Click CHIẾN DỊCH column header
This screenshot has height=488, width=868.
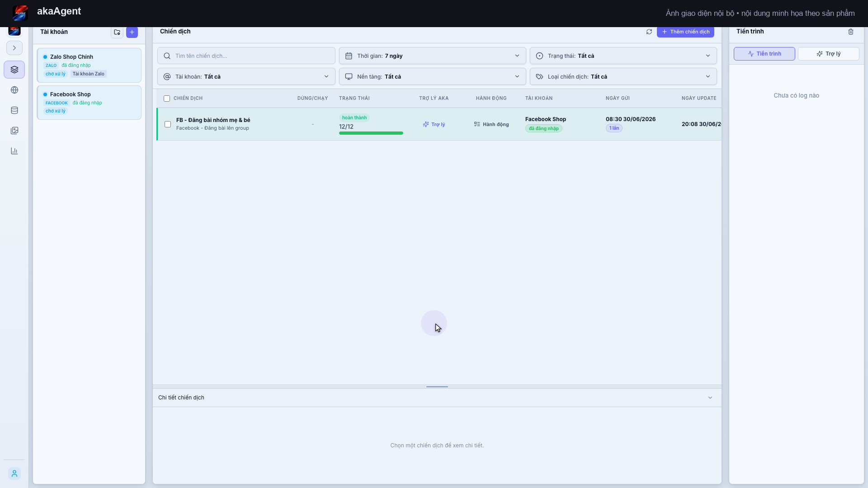(x=188, y=99)
